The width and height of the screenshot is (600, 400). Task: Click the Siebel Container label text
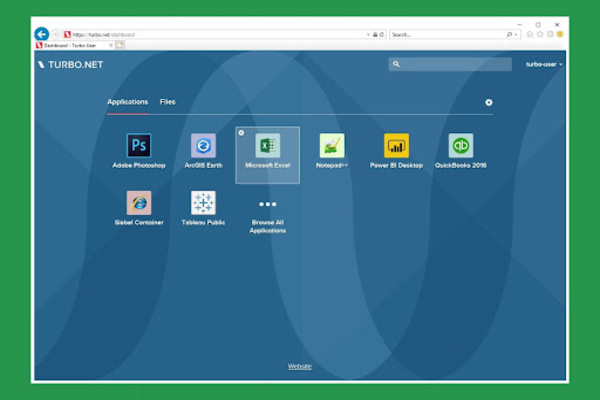(139, 222)
